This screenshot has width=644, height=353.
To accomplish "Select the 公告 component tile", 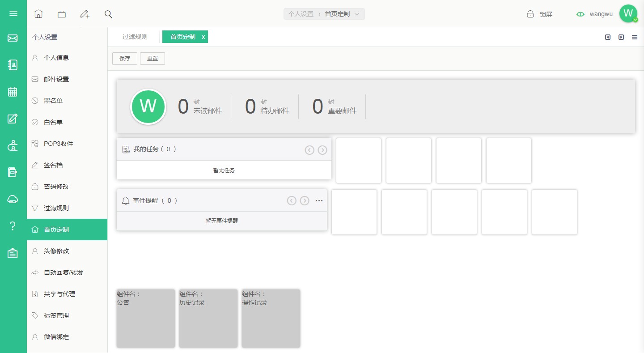I will [x=146, y=318].
